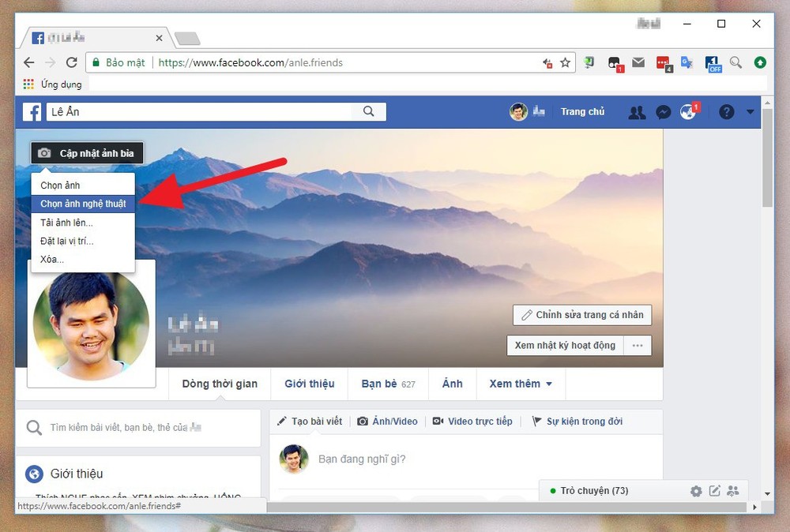Open the Google Translate extension icon
Viewport: 790px width, 532px height.
[x=687, y=62]
